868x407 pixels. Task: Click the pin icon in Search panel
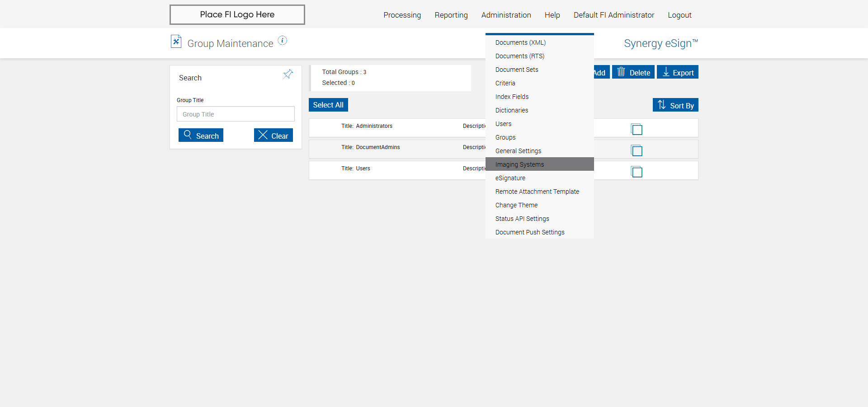(x=288, y=74)
